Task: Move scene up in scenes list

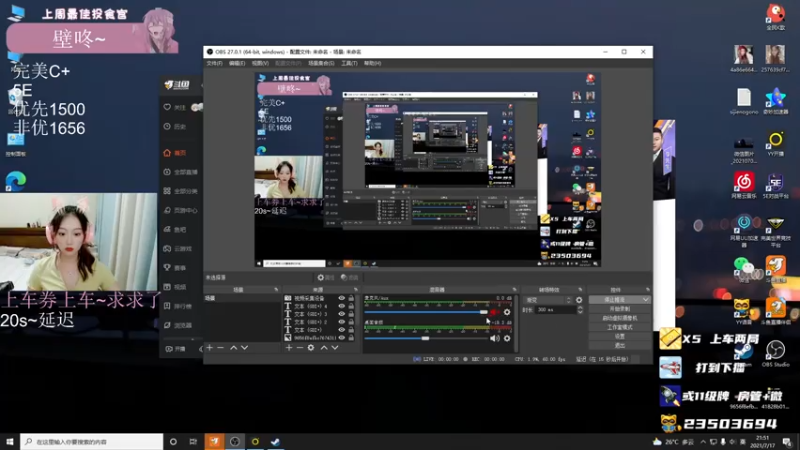Action: click(233, 347)
